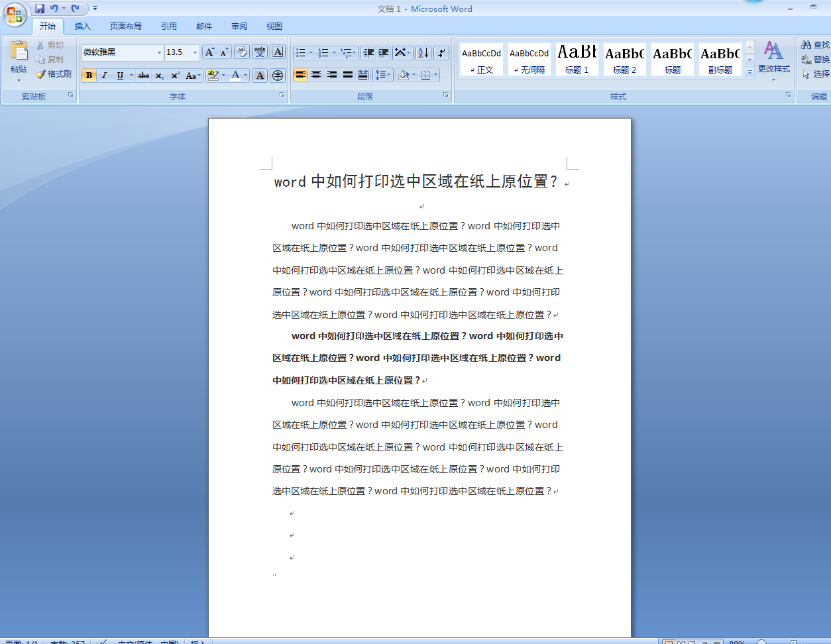The height and width of the screenshot is (644, 831).
Task: Toggle bold formatting
Action: pyautogui.click(x=89, y=76)
